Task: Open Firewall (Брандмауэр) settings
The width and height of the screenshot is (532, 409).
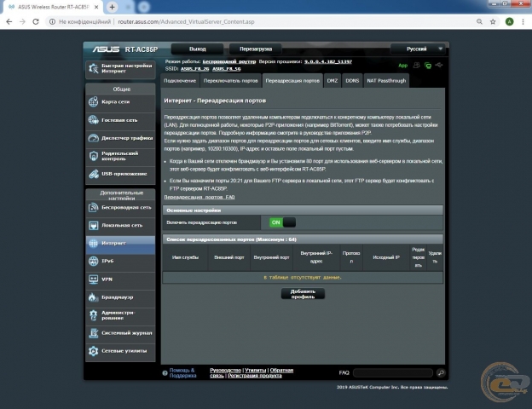Action: click(120, 297)
